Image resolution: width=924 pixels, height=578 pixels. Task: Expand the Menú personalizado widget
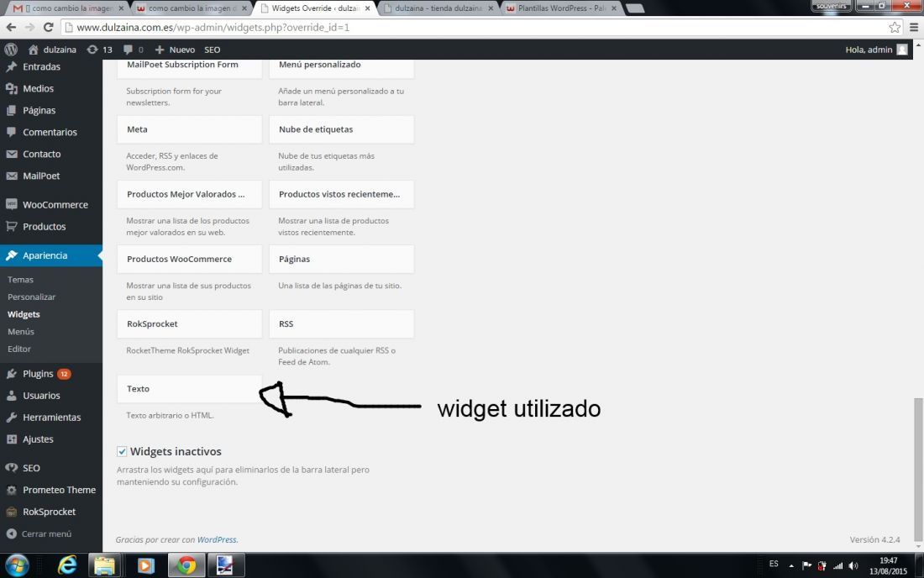341,69
